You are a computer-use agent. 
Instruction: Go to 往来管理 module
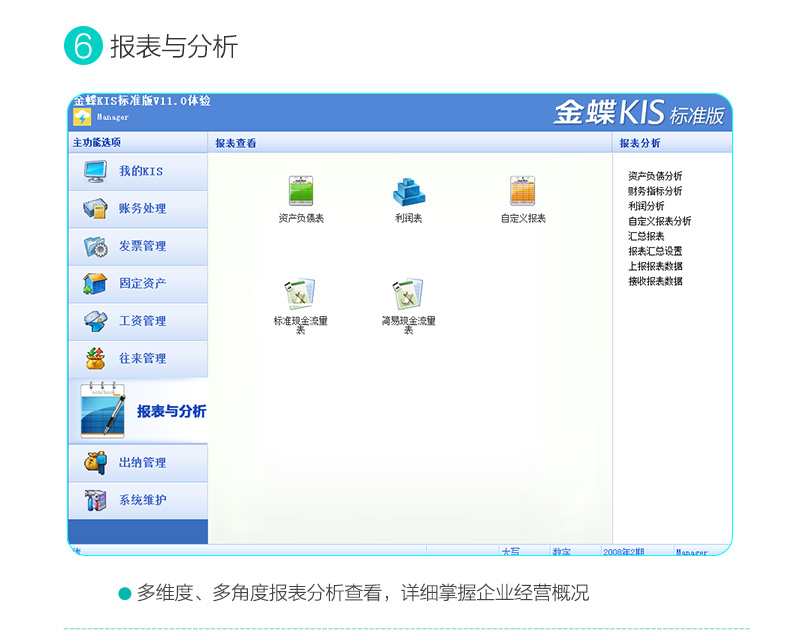point(142,358)
